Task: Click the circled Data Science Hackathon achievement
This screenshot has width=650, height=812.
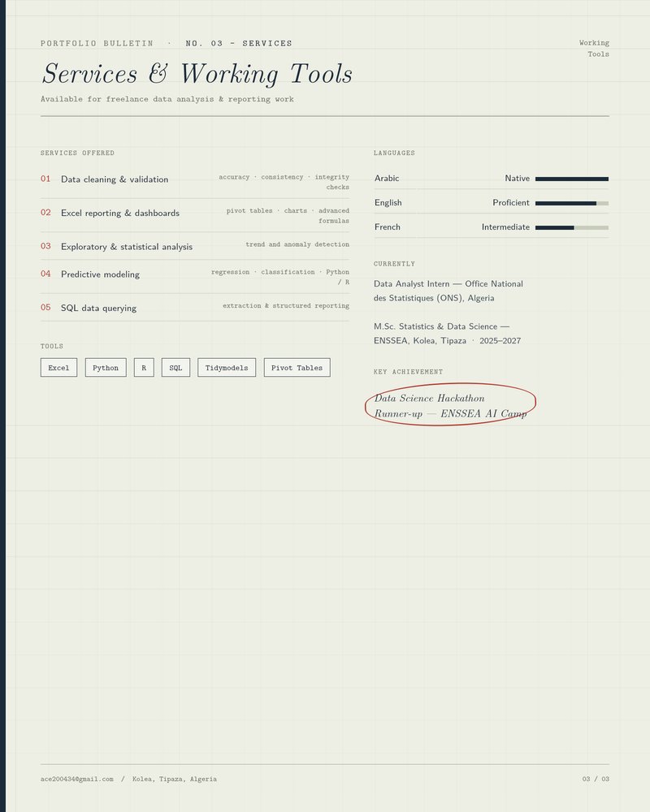Action: click(450, 405)
